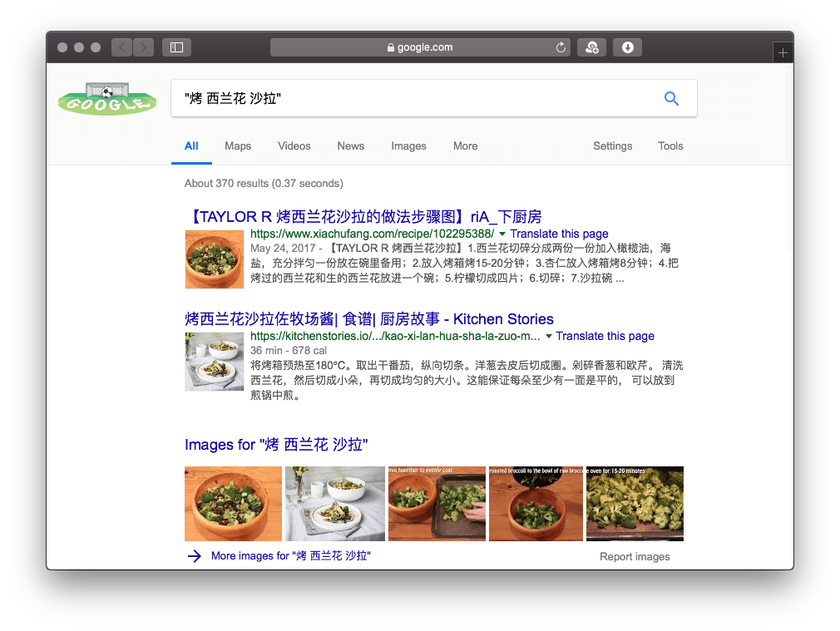The image size is (840, 631).
Task: Toggle the Safari sidebar button
Action: pyautogui.click(x=176, y=47)
